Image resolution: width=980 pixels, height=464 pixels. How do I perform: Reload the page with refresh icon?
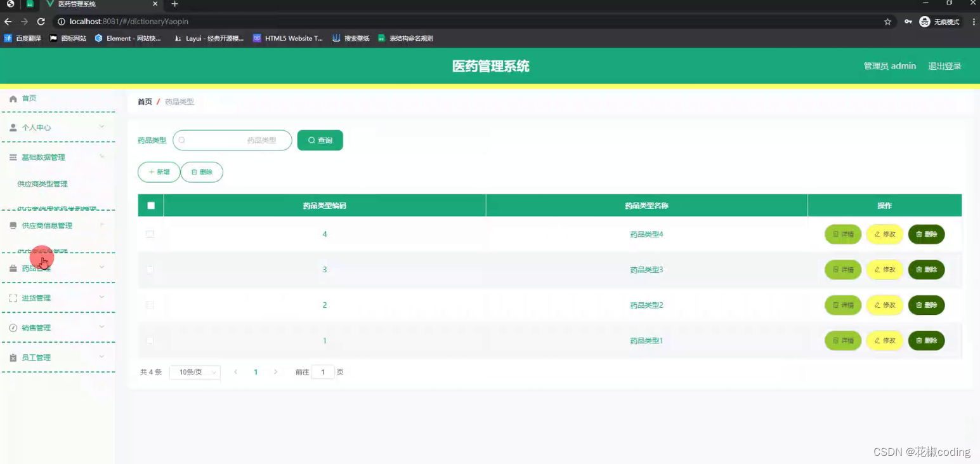[x=41, y=22]
